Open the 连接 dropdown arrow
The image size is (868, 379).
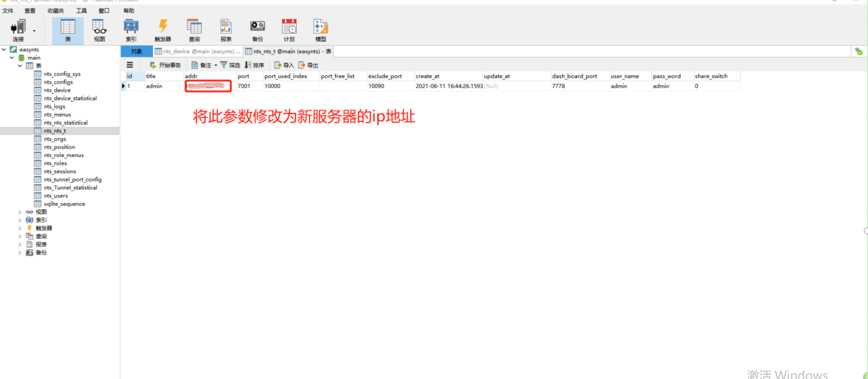pyautogui.click(x=34, y=31)
